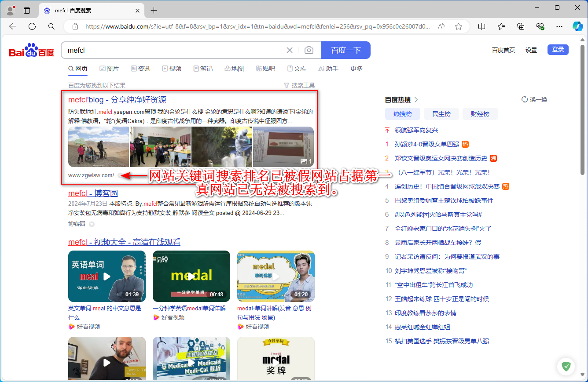Viewport: 588px width, 382px height.
Task: Expand 百度热搜 chevron
Action: (416, 100)
